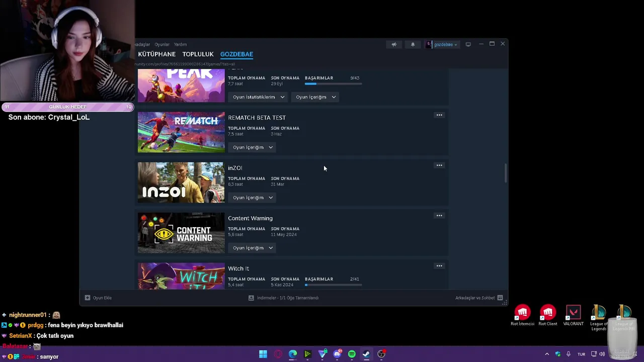644x362 pixels.
Task: Click the Steam games list scrollbar
Action: point(506,173)
